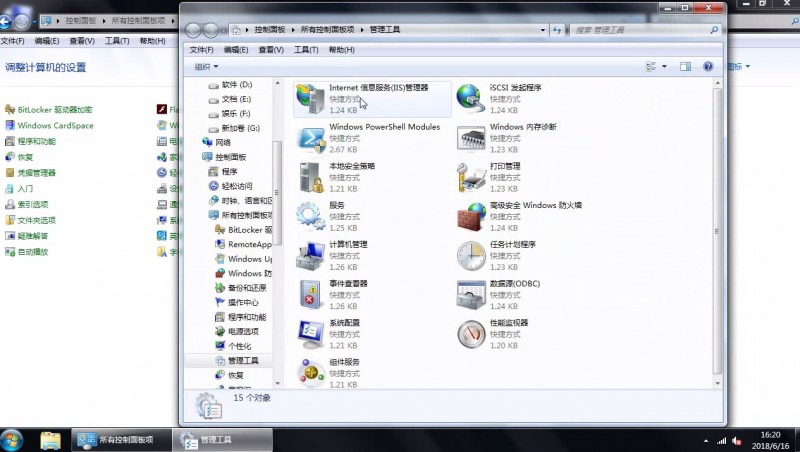Open the 服务 gear icon
The height and width of the screenshot is (452, 800).
point(310,217)
